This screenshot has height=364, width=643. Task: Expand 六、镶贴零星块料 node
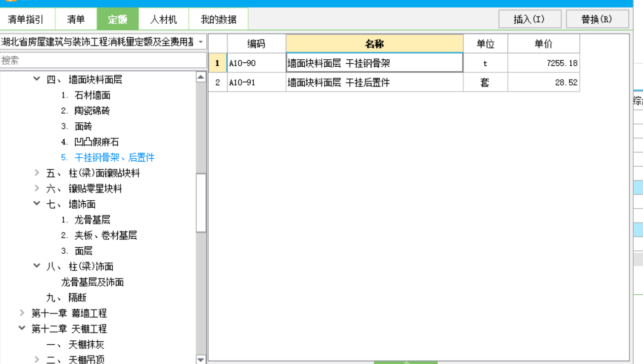(x=37, y=188)
